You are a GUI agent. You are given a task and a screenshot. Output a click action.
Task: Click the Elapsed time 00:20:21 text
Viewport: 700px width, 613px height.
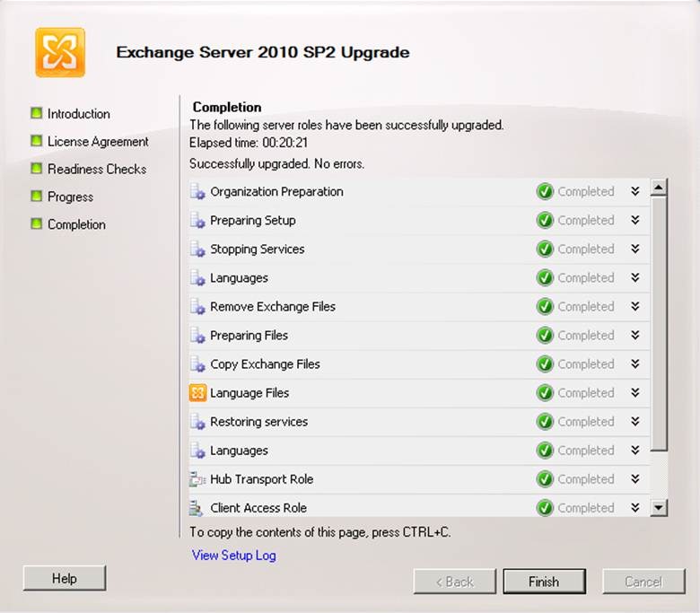[249, 143]
